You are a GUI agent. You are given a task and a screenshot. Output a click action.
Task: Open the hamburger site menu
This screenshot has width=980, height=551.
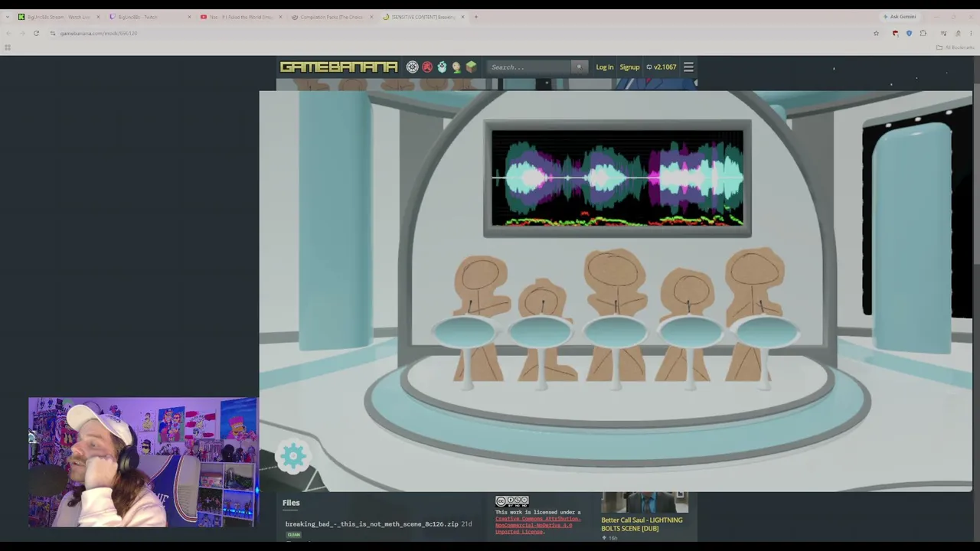[688, 67]
